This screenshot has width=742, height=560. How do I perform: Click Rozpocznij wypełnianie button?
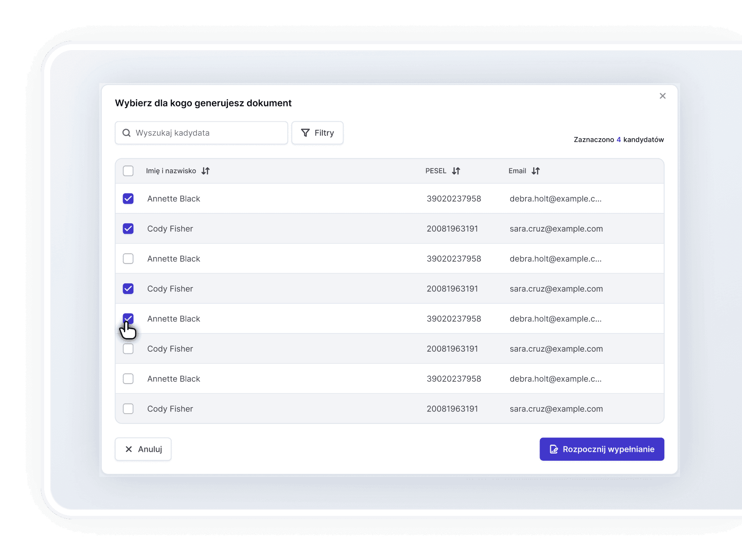coord(601,449)
